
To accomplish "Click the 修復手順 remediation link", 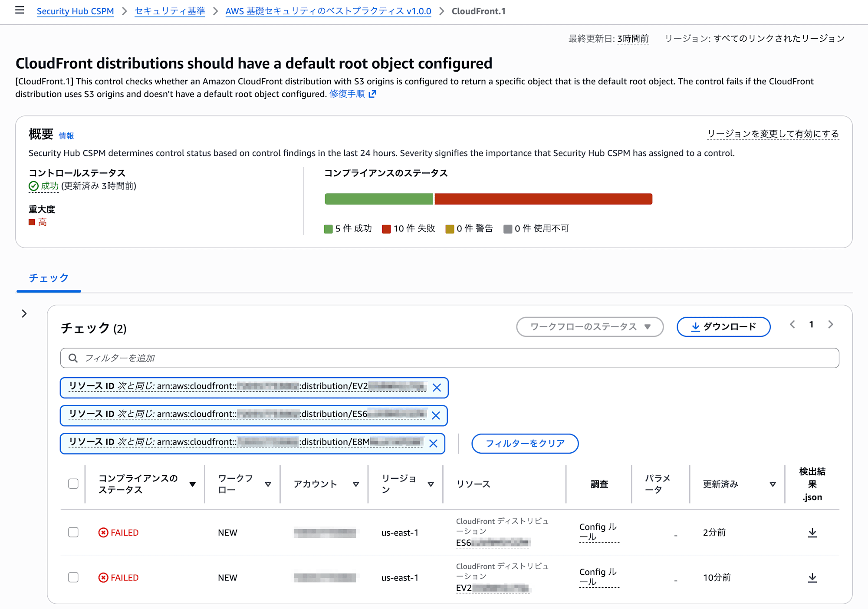I will point(347,94).
